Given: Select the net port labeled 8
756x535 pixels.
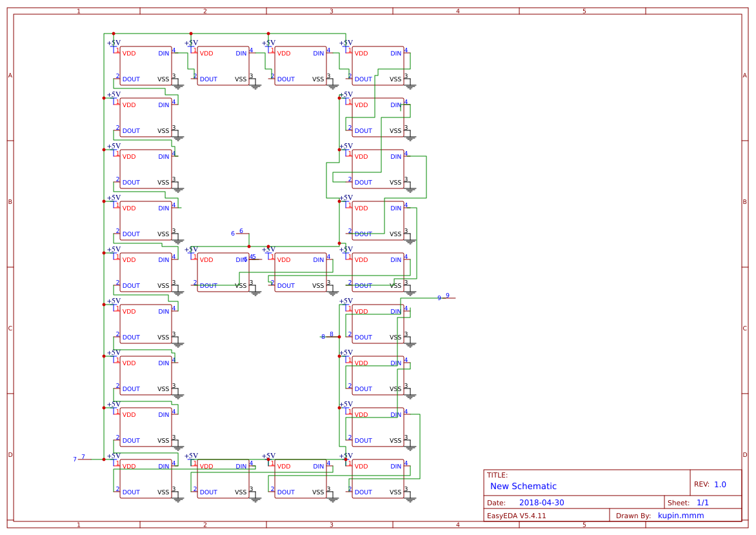Looking at the screenshot, I should tap(331, 336).
